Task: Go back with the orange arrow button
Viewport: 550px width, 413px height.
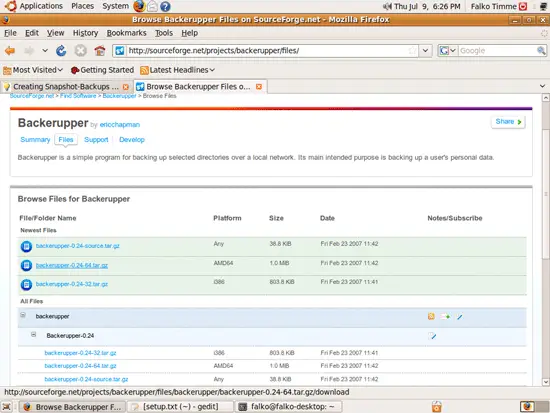Action: 10,51
